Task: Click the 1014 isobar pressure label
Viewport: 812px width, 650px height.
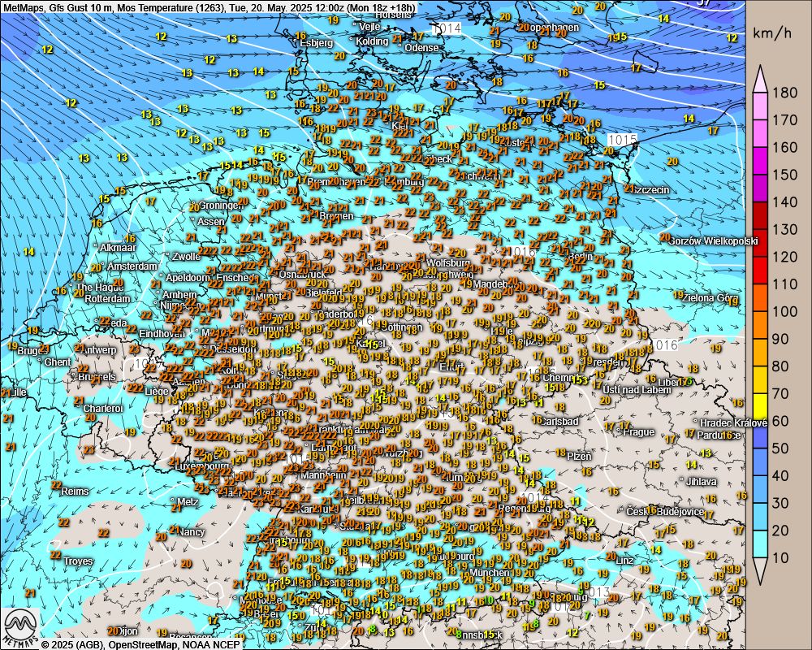Action: 446,28
